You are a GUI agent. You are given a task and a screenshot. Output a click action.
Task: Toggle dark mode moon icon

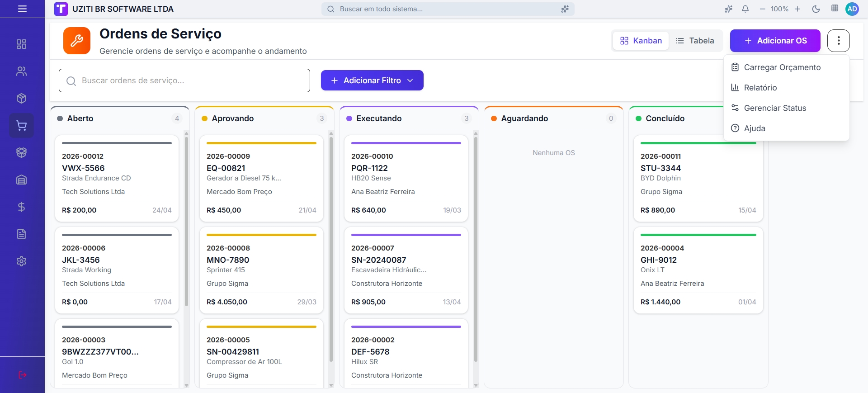[816, 9]
